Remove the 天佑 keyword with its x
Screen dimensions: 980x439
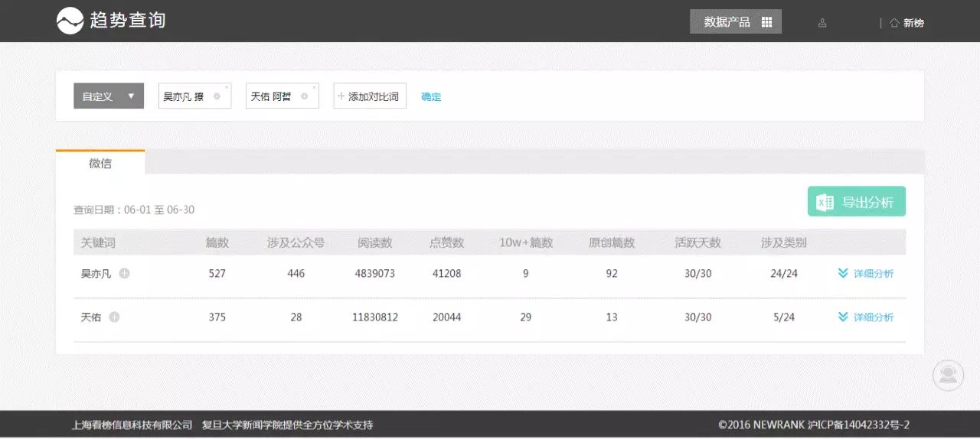[313, 87]
